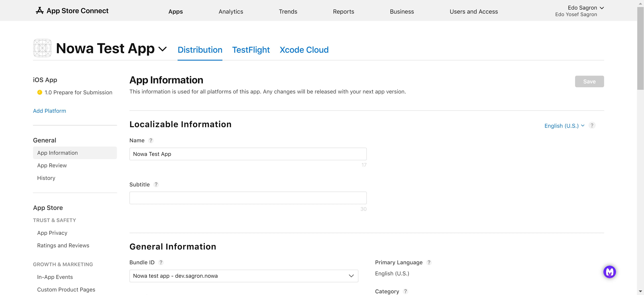Click the help icon next to Bundle ID
Image resolution: width=644 pixels, height=295 pixels.
161,262
